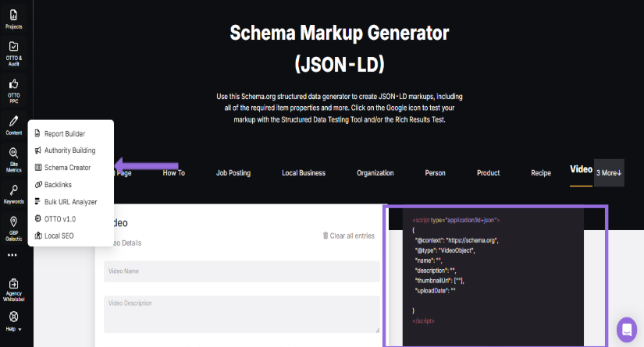The height and width of the screenshot is (347, 644).
Task: Open Bulk URL Analyzer menu item
Action: (x=70, y=202)
